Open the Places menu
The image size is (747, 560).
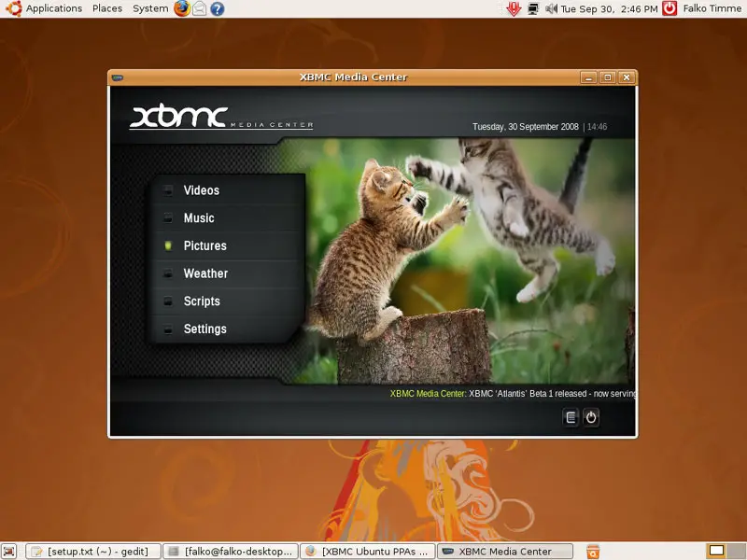point(107,8)
